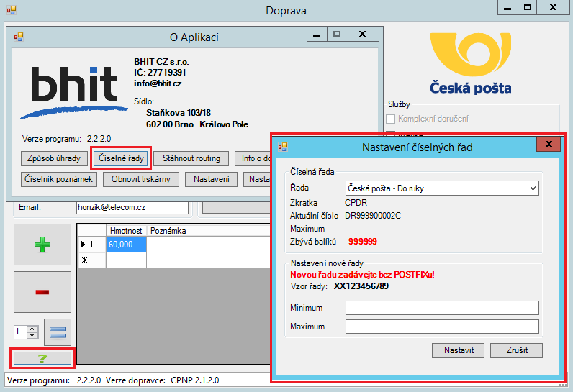Screen dimensions: 573x392
Task: Increase the package count spinner
Action: (32, 329)
